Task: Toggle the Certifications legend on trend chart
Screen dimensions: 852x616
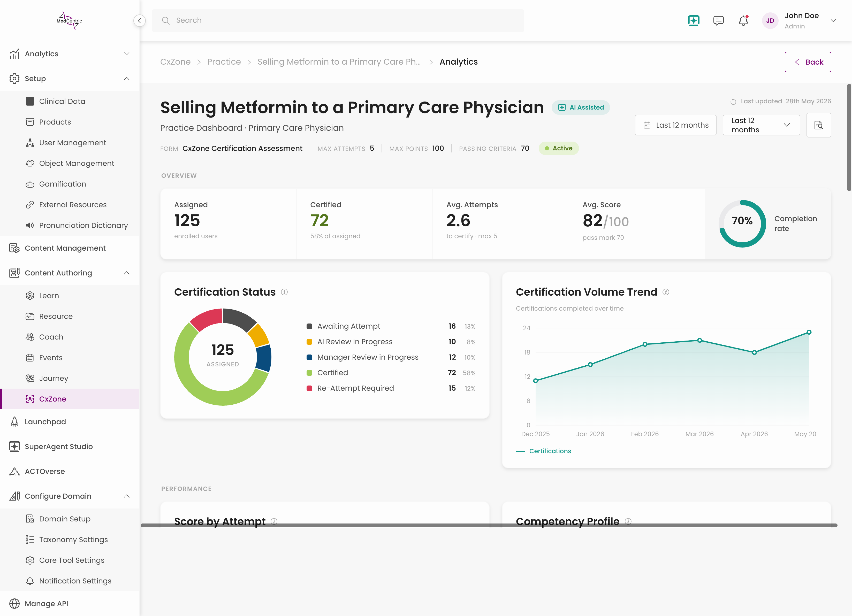Action: (x=543, y=451)
